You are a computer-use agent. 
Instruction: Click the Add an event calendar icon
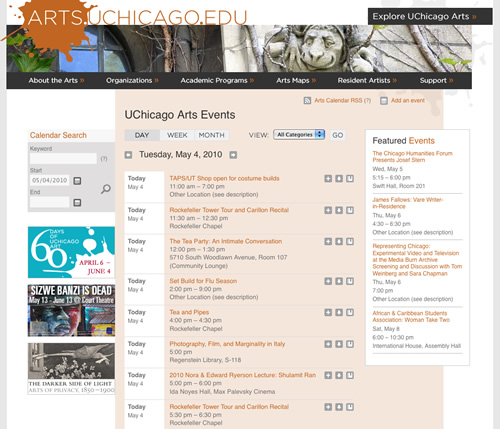[x=384, y=101]
